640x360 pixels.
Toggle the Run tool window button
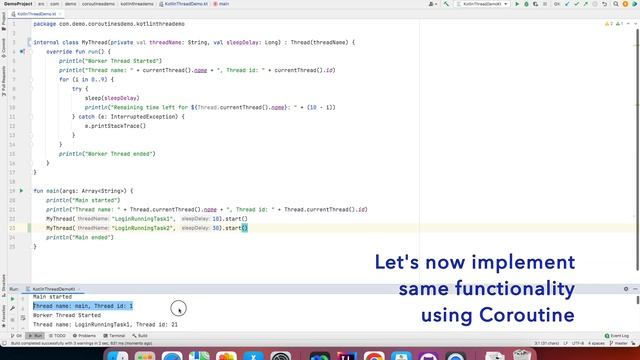[35, 336]
